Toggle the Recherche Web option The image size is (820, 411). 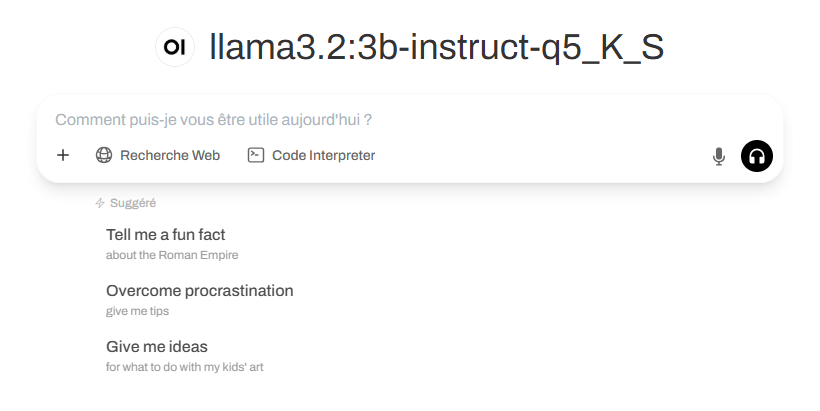(x=158, y=155)
